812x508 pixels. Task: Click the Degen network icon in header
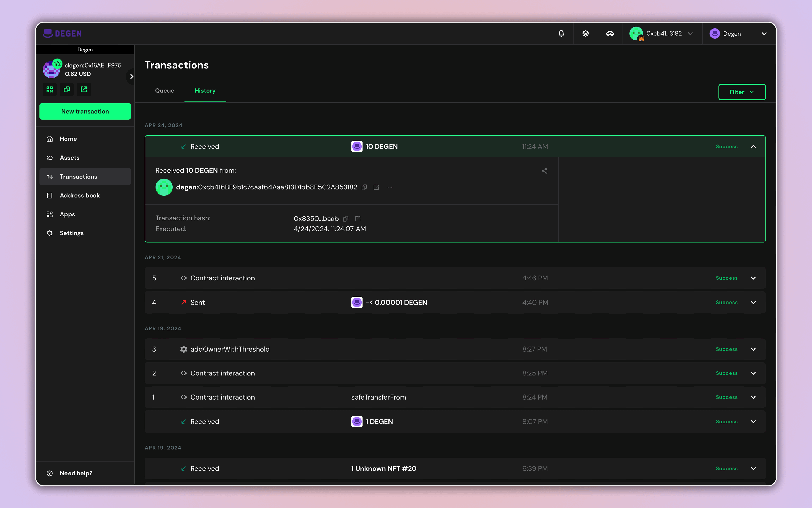[714, 34]
